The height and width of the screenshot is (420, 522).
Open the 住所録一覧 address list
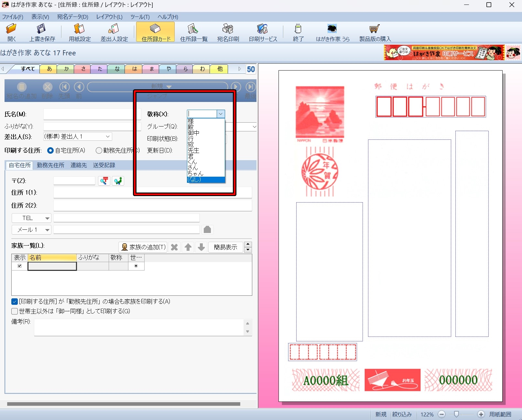tap(193, 32)
